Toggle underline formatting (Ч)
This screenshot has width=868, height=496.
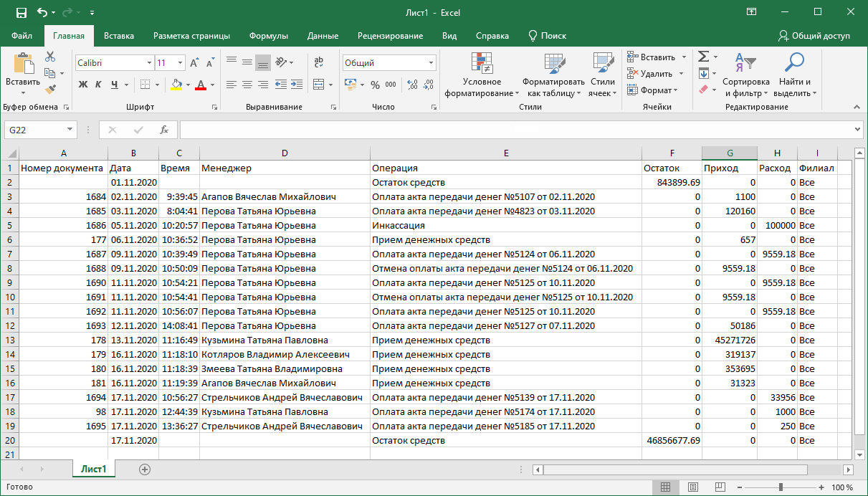[115, 85]
